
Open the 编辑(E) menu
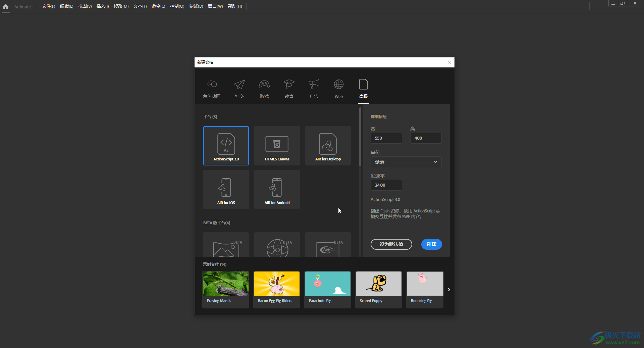pos(66,6)
